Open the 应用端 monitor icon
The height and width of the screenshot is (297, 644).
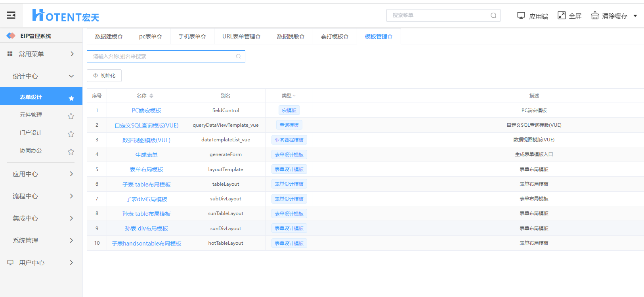(x=521, y=15)
